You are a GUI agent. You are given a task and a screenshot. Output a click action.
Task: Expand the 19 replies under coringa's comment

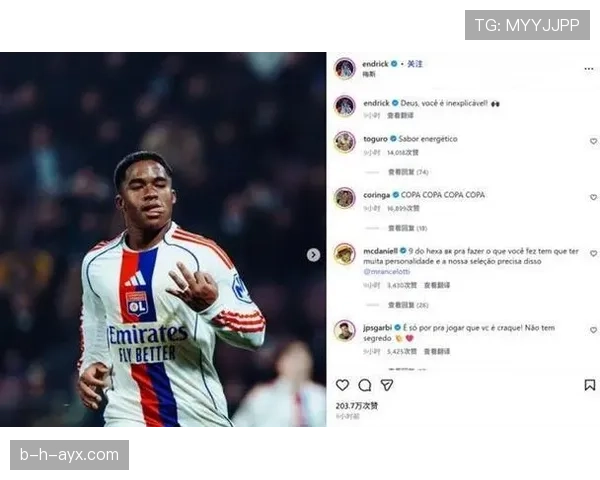(x=408, y=229)
